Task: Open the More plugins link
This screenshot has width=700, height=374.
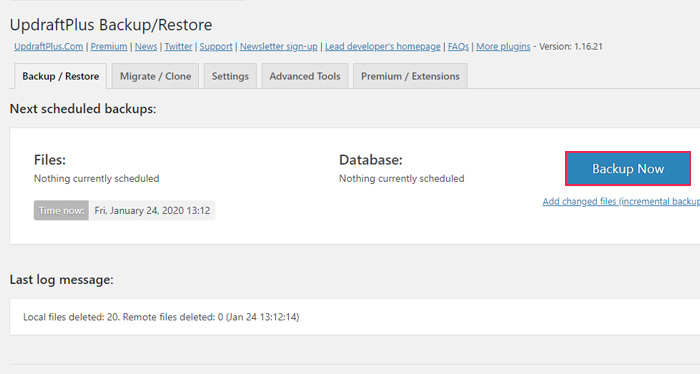Action: pyautogui.click(x=503, y=46)
